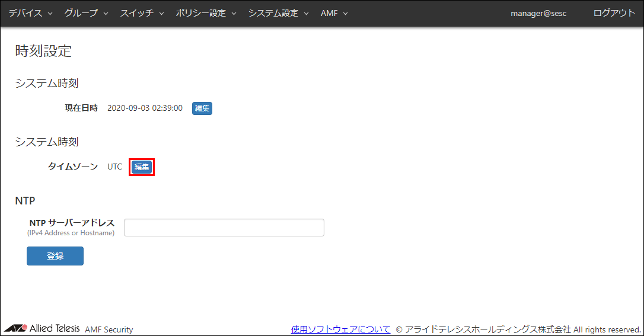
Task: Click the Allied Telesis logo
Action: tap(42, 328)
